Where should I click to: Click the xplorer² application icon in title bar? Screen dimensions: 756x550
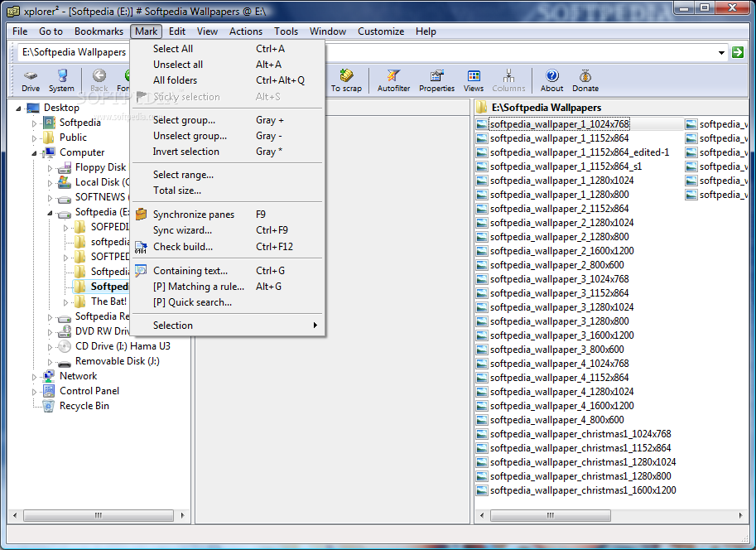13,11
